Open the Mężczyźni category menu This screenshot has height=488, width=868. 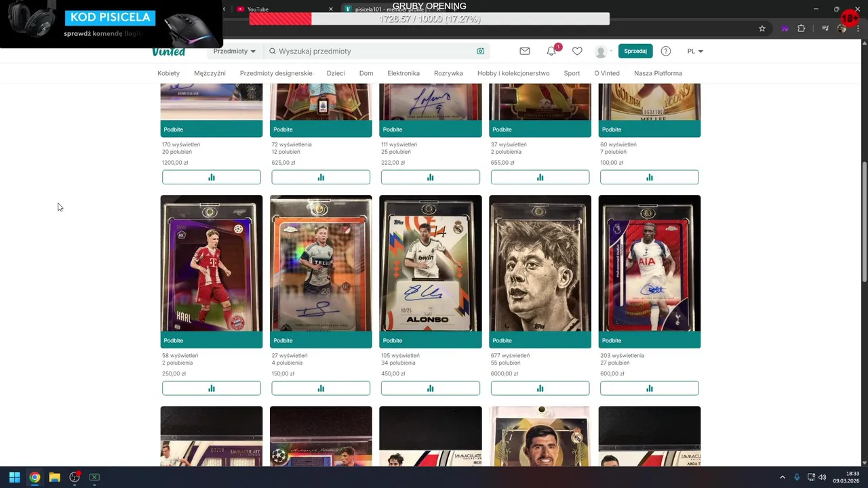[x=210, y=73]
